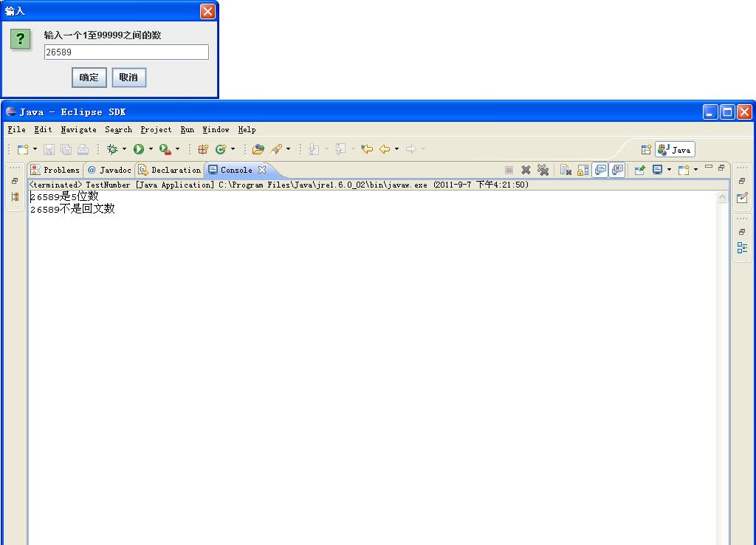
Task: Open the File menu
Action: point(16,129)
